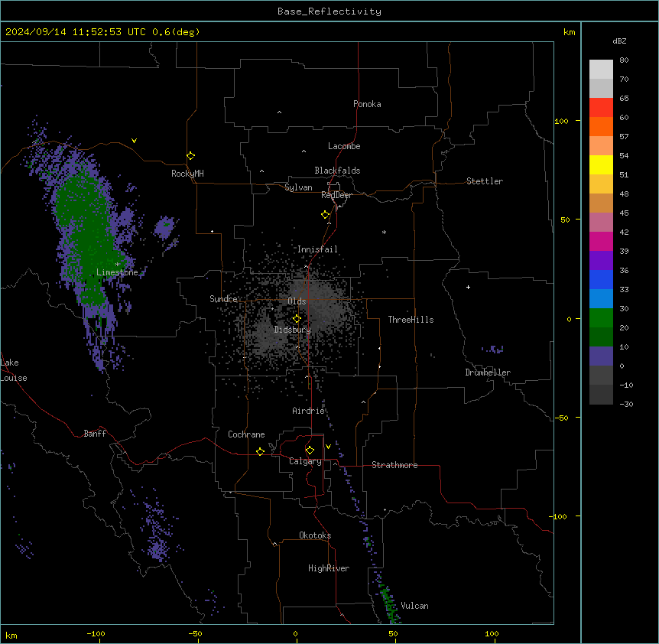Viewport: 659px width, 644px height.
Task: Click the Ponoka city label
Action: [x=367, y=104]
